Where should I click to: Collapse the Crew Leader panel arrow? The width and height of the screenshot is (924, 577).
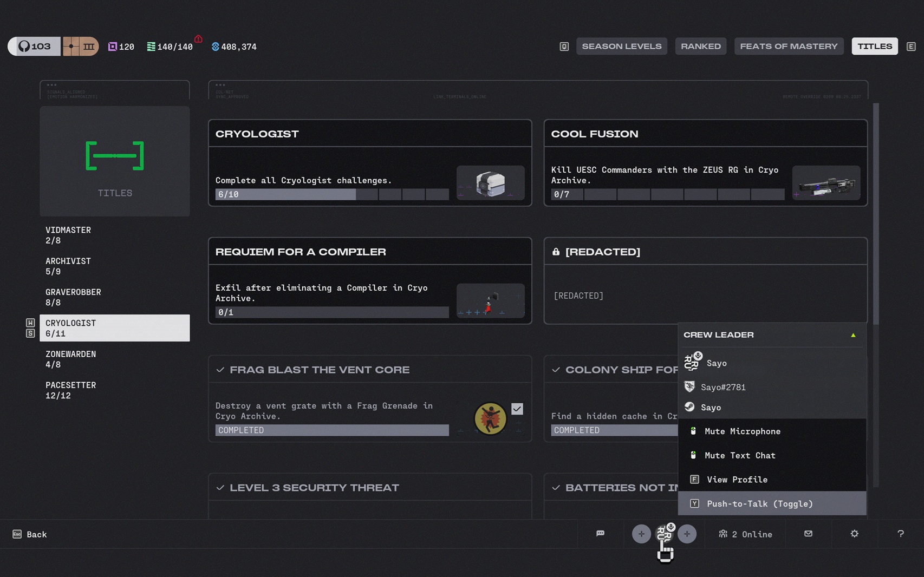point(853,335)
